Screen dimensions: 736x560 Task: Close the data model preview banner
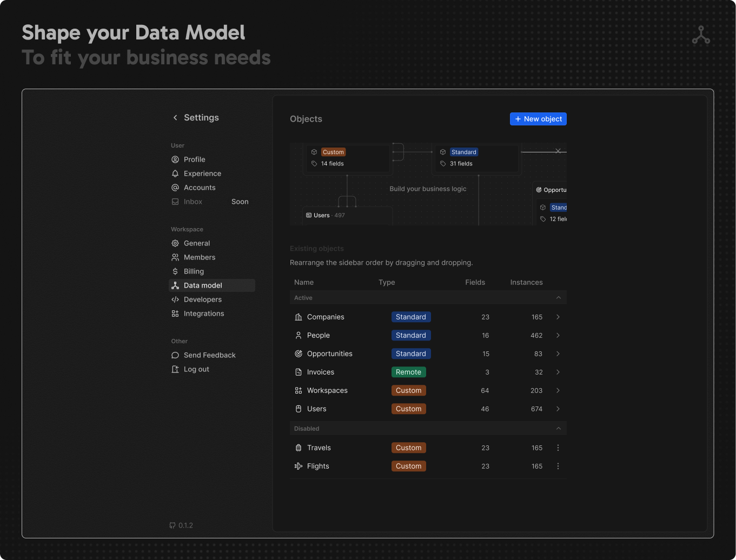(558, 151)
